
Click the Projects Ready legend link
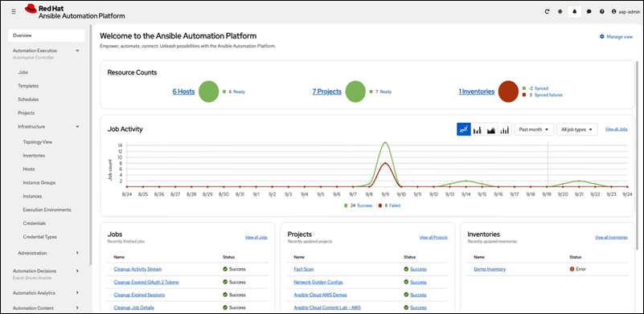(386, 92)
